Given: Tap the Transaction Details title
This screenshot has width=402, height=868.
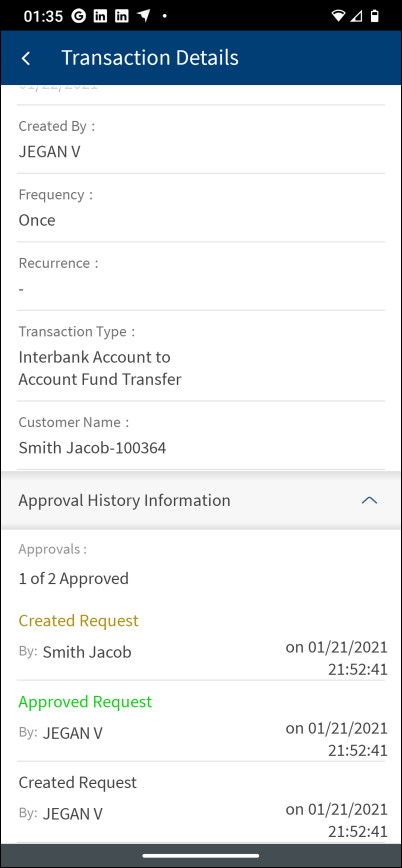Looking at the screenshot, I should (150, 58).
